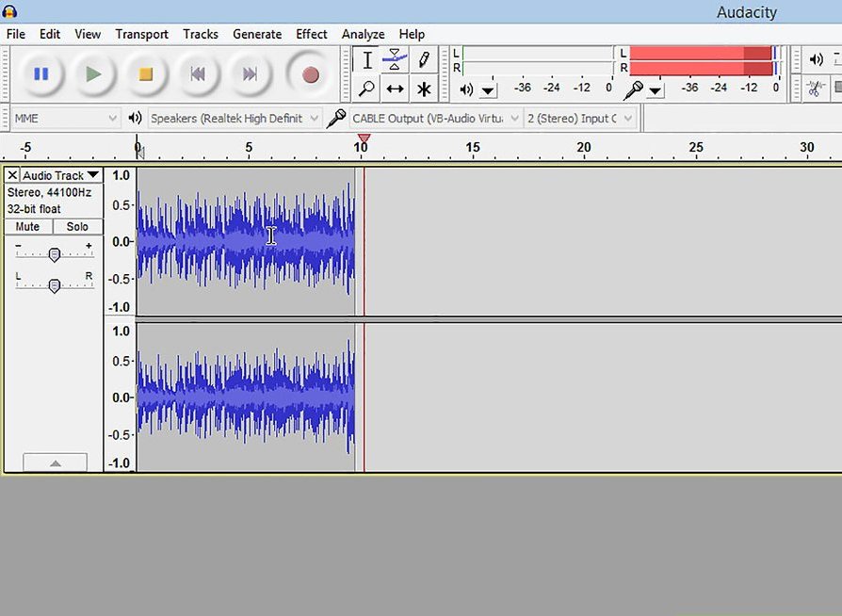Viewport: 842px width, 616px height.
Task: Open the File menu
Action: (x=16, y=34)
